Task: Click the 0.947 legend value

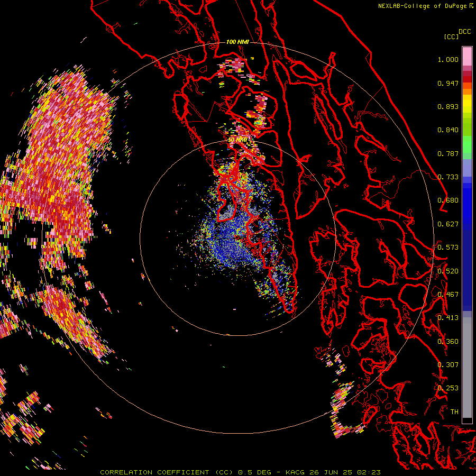Action: pos(448,83)
